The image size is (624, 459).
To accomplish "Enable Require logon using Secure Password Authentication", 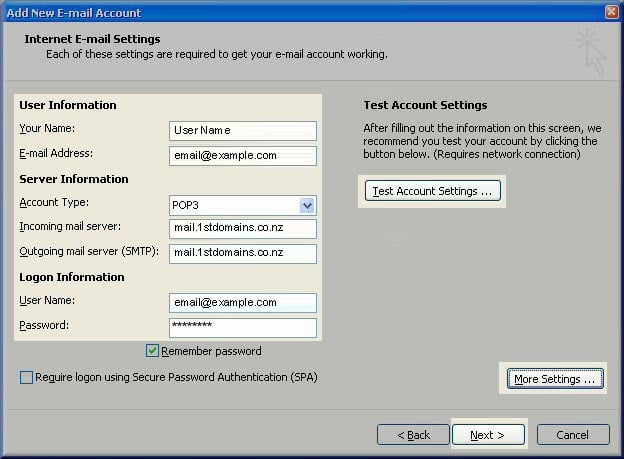I will tap(26, 377).
